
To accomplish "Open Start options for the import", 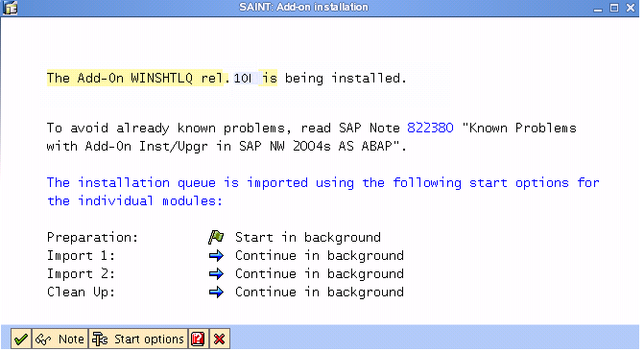I will [x=138, y=339].
